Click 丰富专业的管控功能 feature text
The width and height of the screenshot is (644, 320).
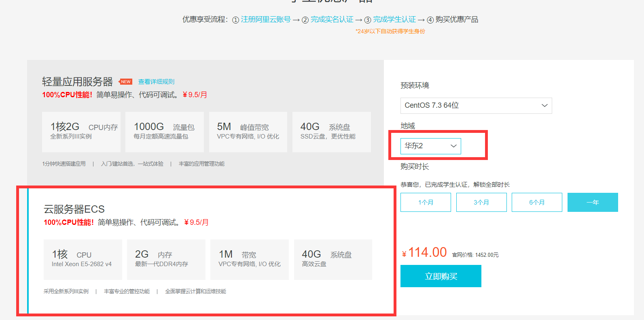[x=127, y=291]
